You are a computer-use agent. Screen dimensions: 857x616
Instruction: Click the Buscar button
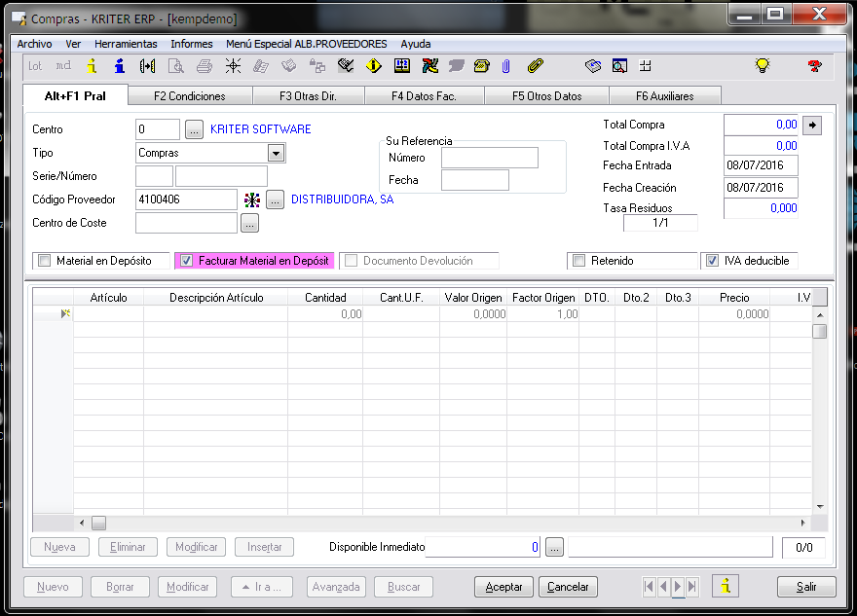pyautogui.click(x=403, y=587)
